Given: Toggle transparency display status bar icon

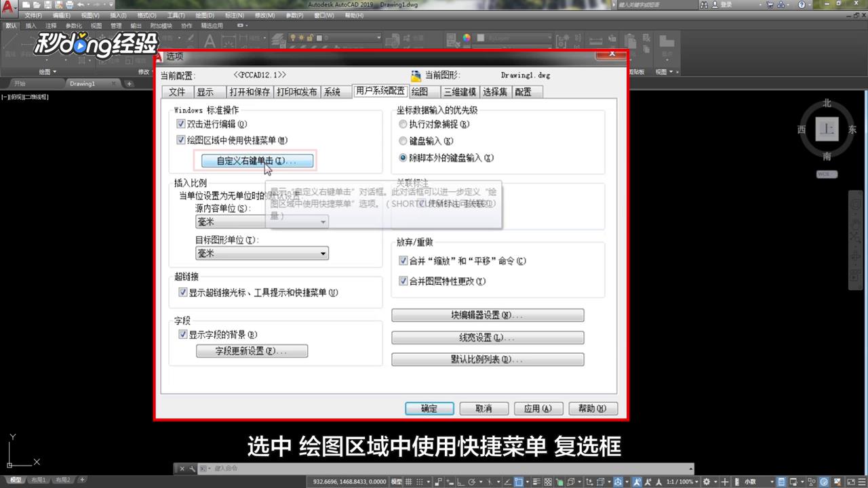Looking at the screenshot, I should tap(549, 481).
